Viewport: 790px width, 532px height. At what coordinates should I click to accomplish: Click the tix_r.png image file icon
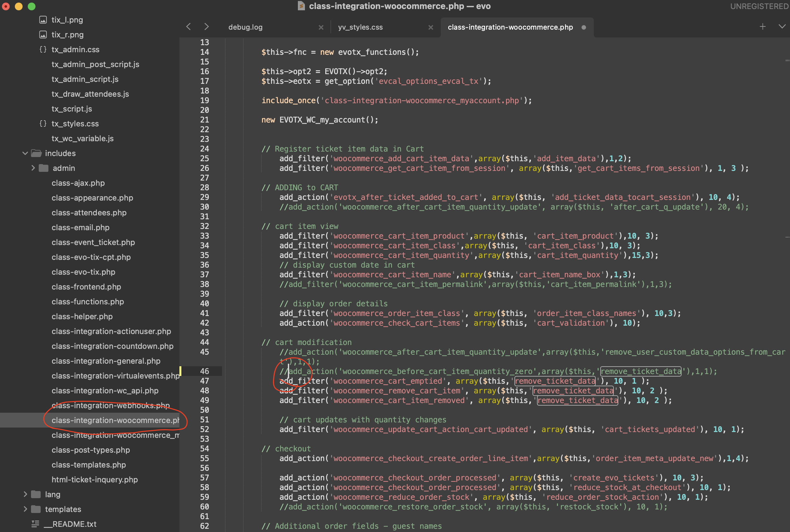(x=43, y=34)
